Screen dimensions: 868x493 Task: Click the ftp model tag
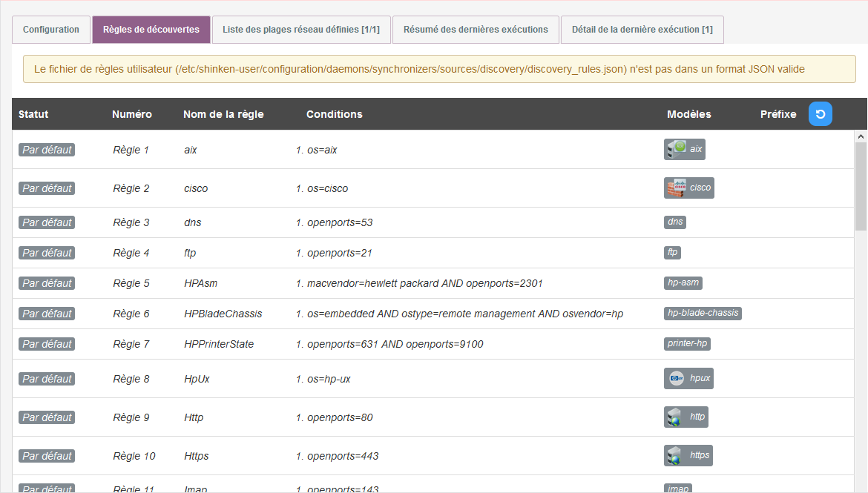point(672,253)
